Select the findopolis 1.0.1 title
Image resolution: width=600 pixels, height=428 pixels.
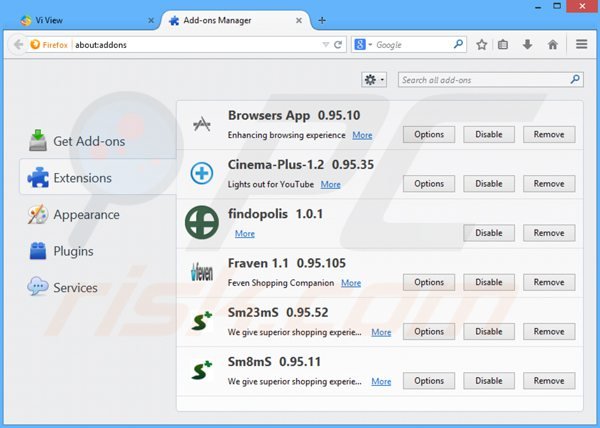click(x=276, y=214)
